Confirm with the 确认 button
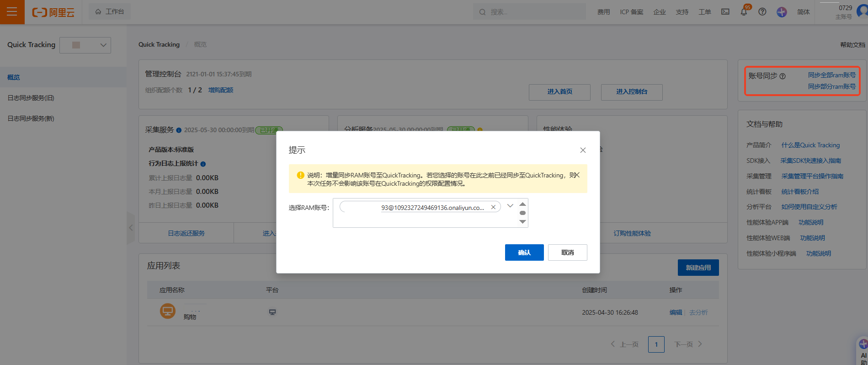The width and height of the screenshot is (868, 365). point(524,252)
